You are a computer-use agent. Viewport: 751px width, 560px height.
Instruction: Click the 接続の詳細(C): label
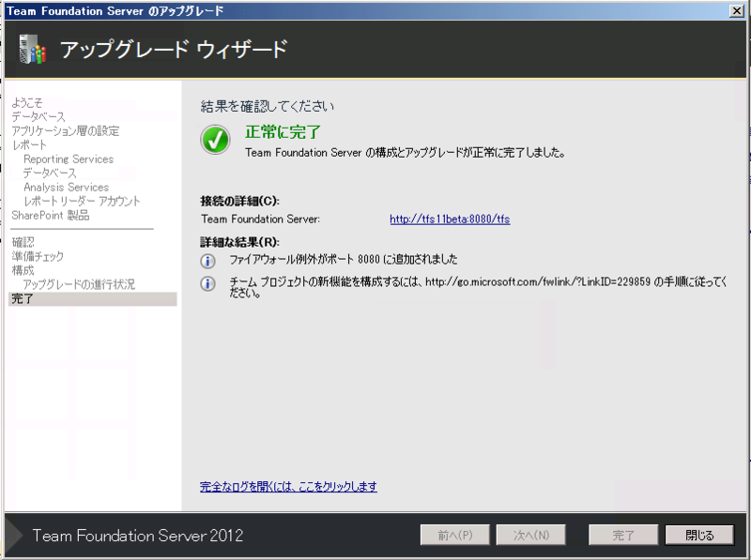[240, 201]
